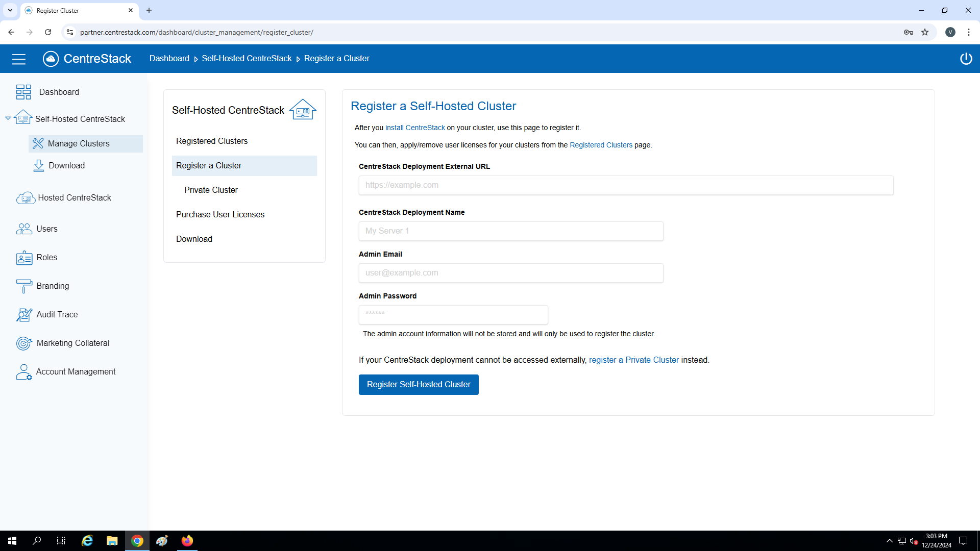Open Windows Start menu
This screenshot has height=551, width=980.
point(12,541)
